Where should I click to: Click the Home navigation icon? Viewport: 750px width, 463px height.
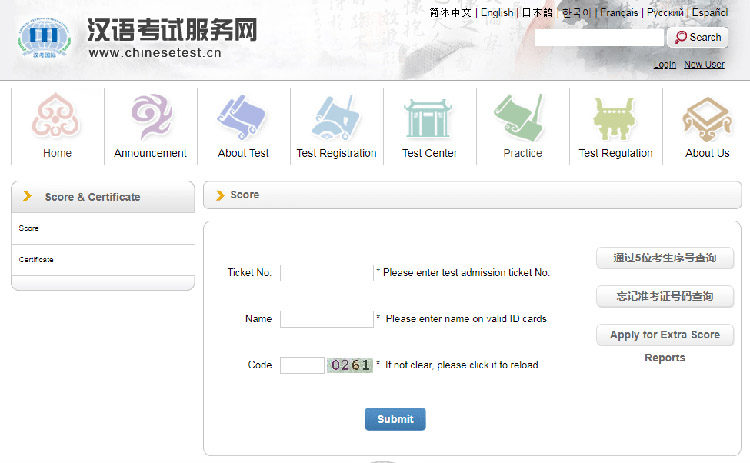(x=57, y=118)
